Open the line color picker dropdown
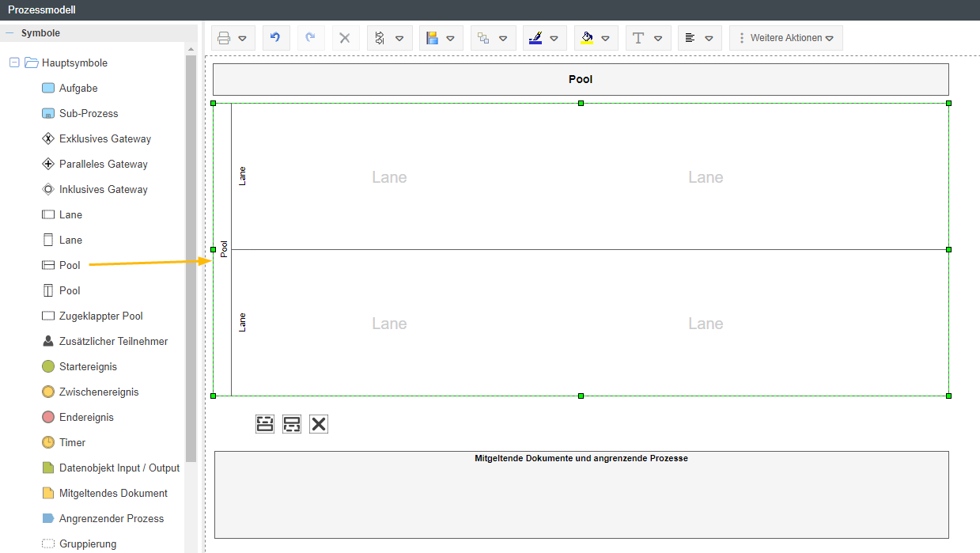Image resolution: width=980 pixels, height=553 pixels. pos(554,38)
